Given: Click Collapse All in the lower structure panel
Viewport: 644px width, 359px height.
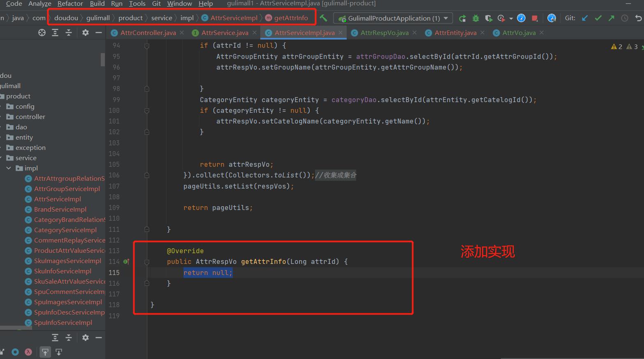Looking at the screenshot, I should point(69,338).
